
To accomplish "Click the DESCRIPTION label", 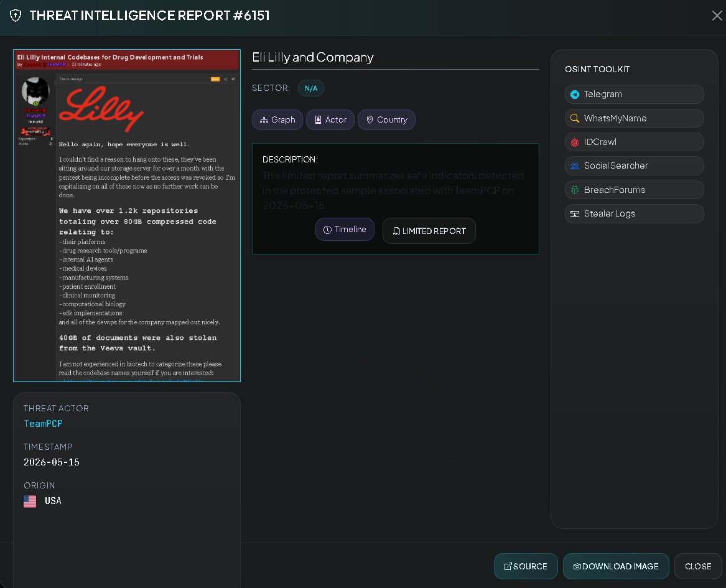I will pos(291,160).
